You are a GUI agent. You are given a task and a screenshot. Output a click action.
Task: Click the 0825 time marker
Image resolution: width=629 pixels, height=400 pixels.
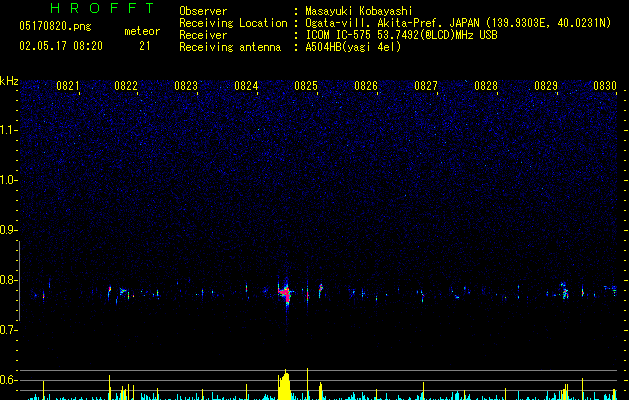click(x=306, y=86)
